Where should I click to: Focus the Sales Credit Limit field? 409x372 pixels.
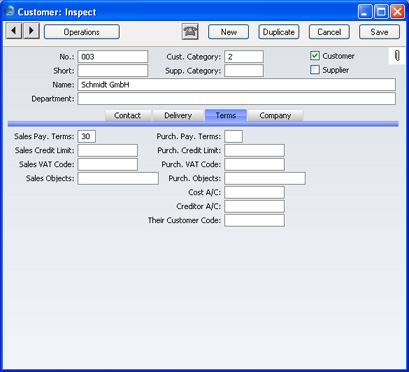(108, 150)
